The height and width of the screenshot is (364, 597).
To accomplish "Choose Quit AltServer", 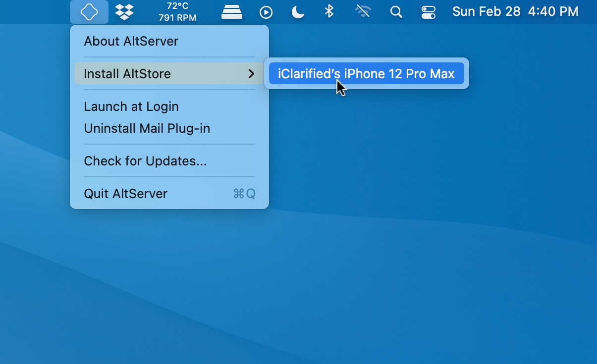I will click(169, 194).
